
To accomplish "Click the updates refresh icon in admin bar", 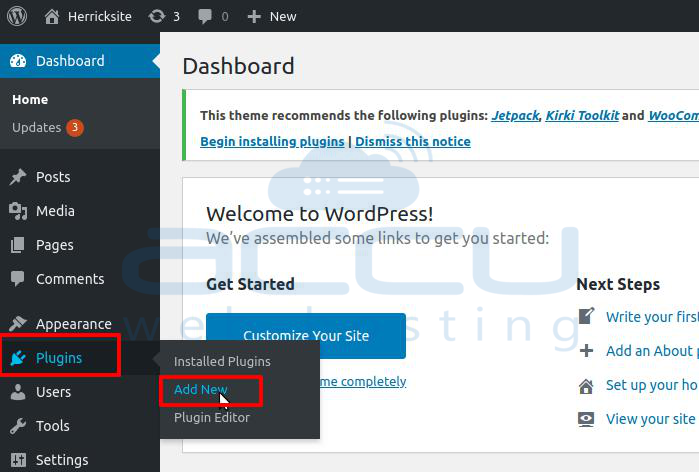I will (156, 16).
